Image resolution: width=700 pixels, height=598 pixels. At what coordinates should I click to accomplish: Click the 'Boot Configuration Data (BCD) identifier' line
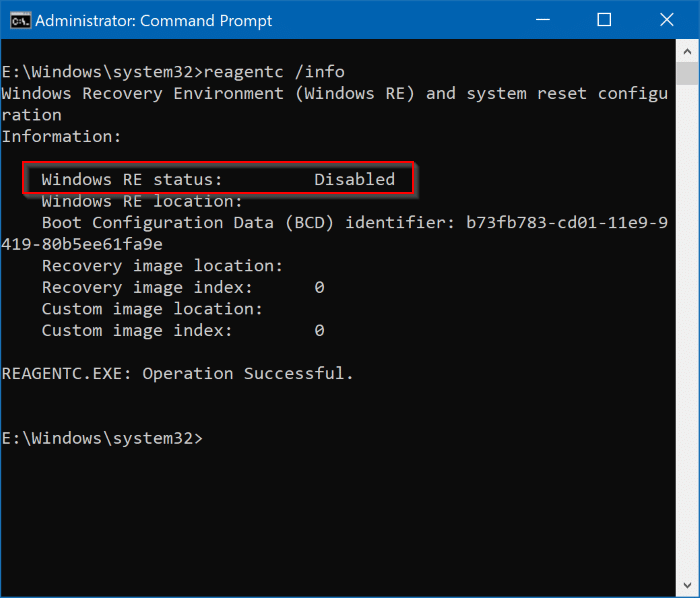354,223
